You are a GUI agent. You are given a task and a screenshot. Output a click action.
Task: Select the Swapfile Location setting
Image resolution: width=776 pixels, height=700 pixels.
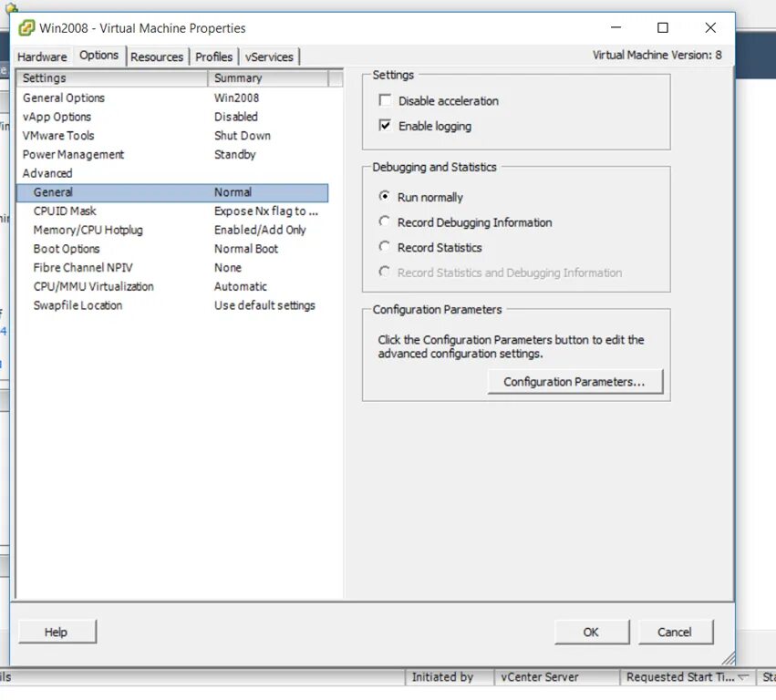point(172,305)
